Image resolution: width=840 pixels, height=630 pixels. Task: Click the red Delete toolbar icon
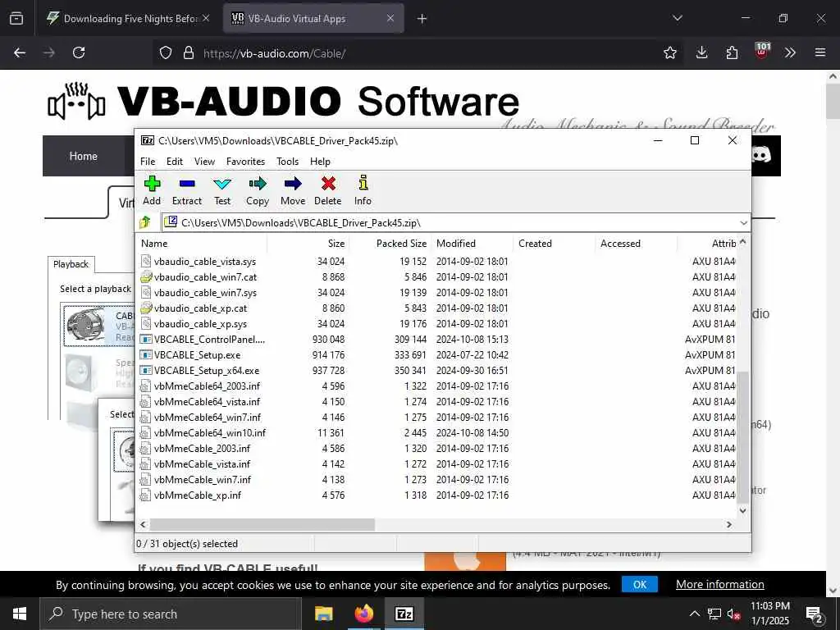pyautogui.click(x=328, y=190)
